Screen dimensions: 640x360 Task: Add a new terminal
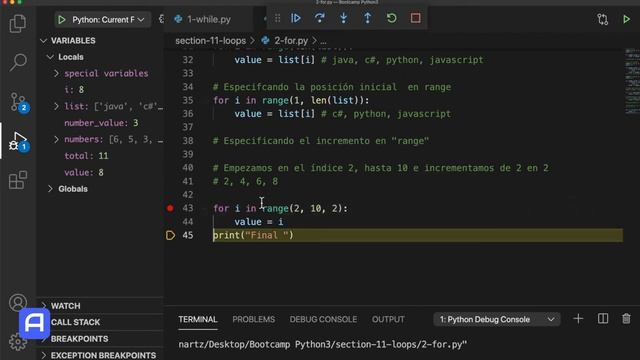pos(578,319)
